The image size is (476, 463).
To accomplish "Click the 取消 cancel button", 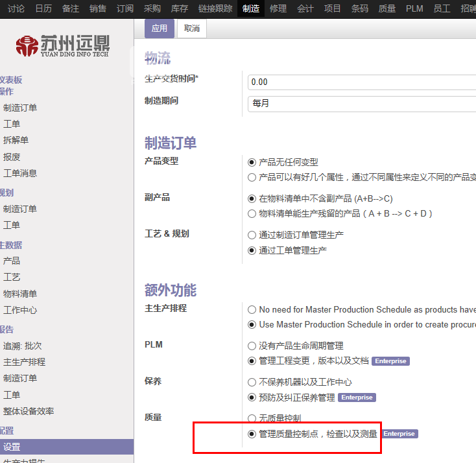I will click(192, 29).
